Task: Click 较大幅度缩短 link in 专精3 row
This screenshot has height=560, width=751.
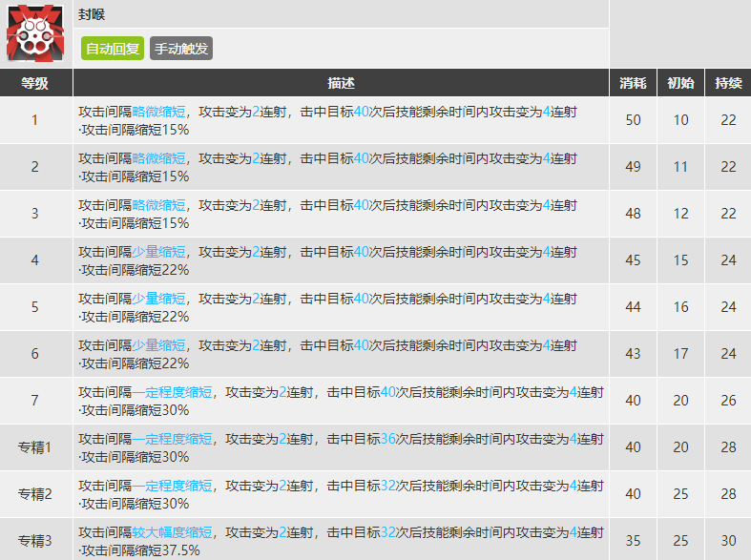Action: (x=172, y=532)
